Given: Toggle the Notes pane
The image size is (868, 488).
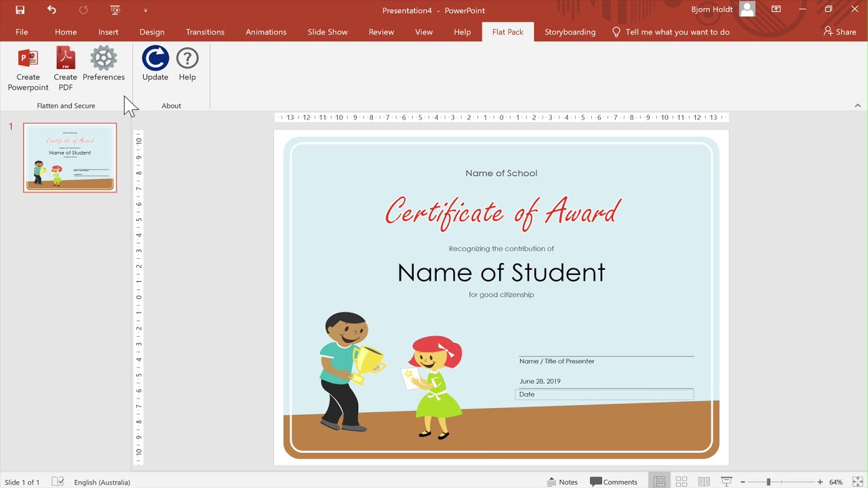Looking at the screenshot, I should (562, 482).
